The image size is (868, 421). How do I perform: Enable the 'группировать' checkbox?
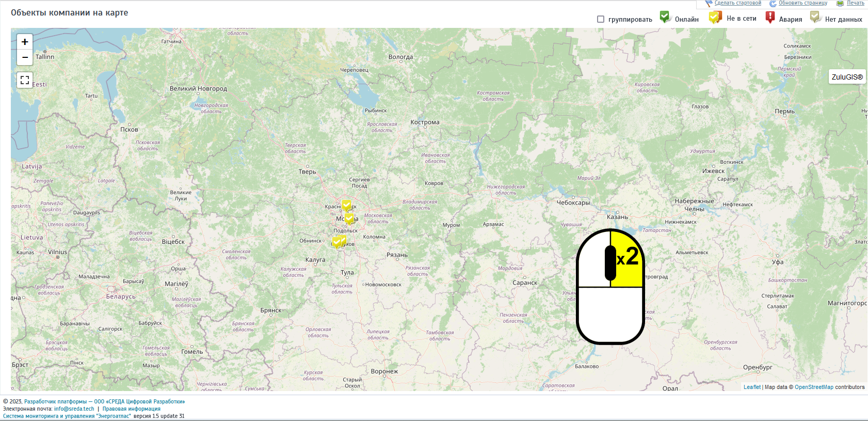tap(601, 19)
